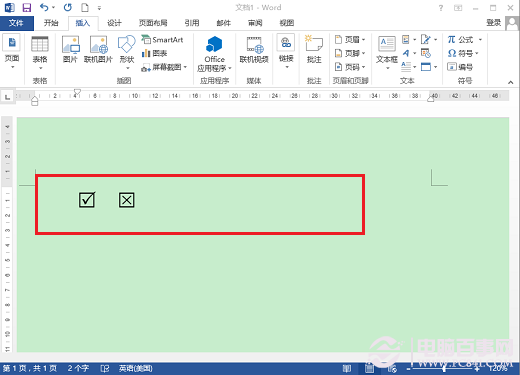This screenshot has height=375, width=520.
Task: Switch to Read Mode view icon
Action: 347,368
